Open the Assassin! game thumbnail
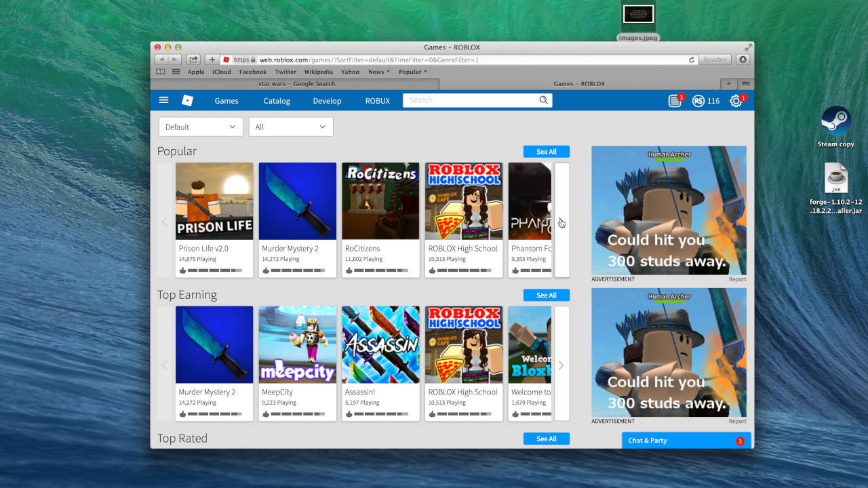The image size is (868, 488). (381, 345)
